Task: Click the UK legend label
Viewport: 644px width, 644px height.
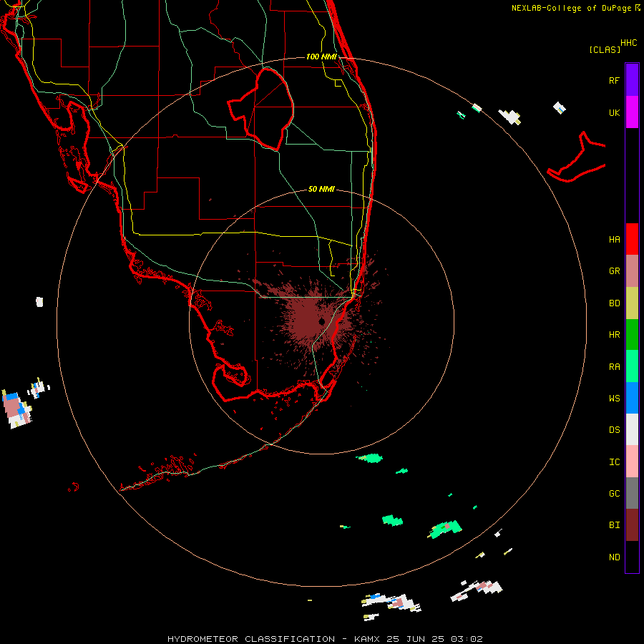Action: tap(614, 112)
